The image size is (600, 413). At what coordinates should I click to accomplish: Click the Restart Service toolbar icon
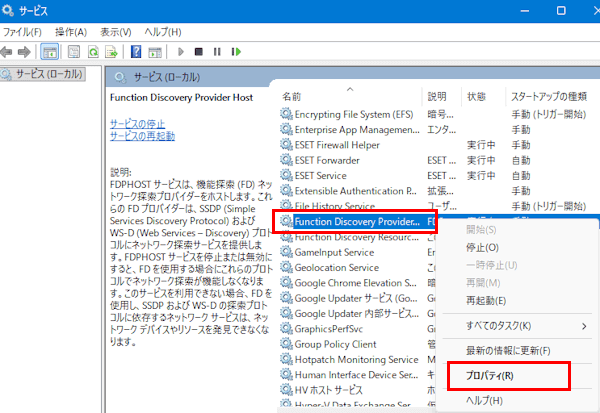point(236,52)
